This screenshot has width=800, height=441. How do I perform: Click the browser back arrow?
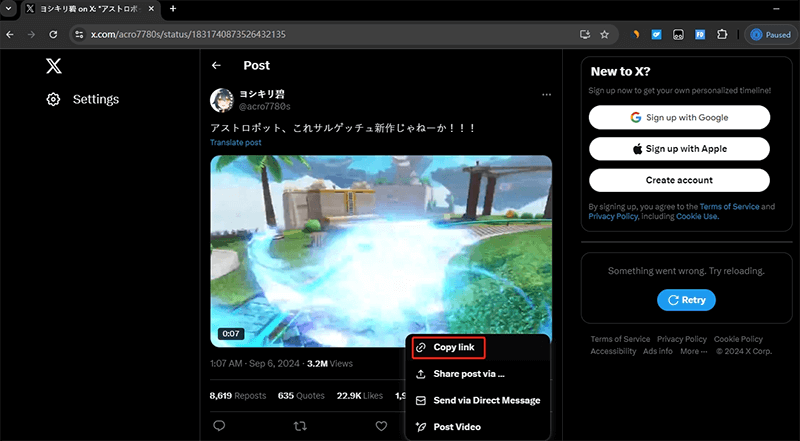10,35
